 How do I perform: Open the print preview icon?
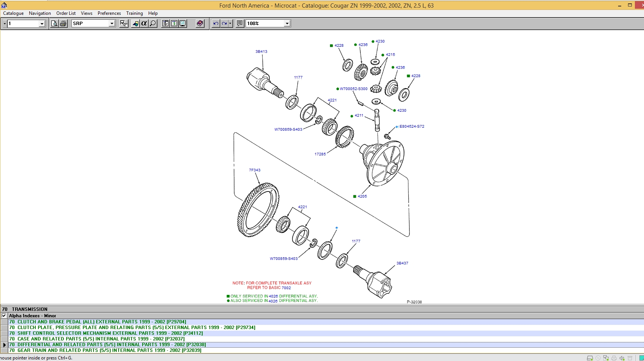[54, 24]
